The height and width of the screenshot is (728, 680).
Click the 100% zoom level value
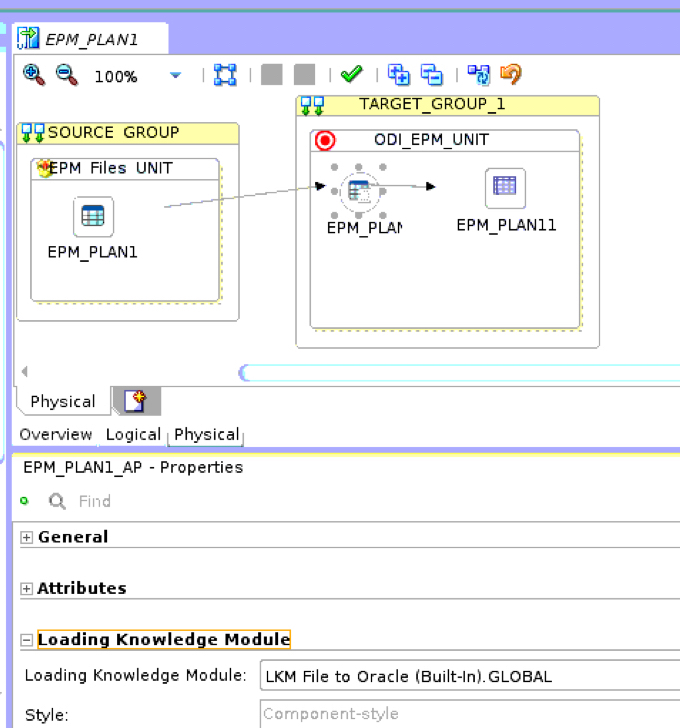pos(116,76)
